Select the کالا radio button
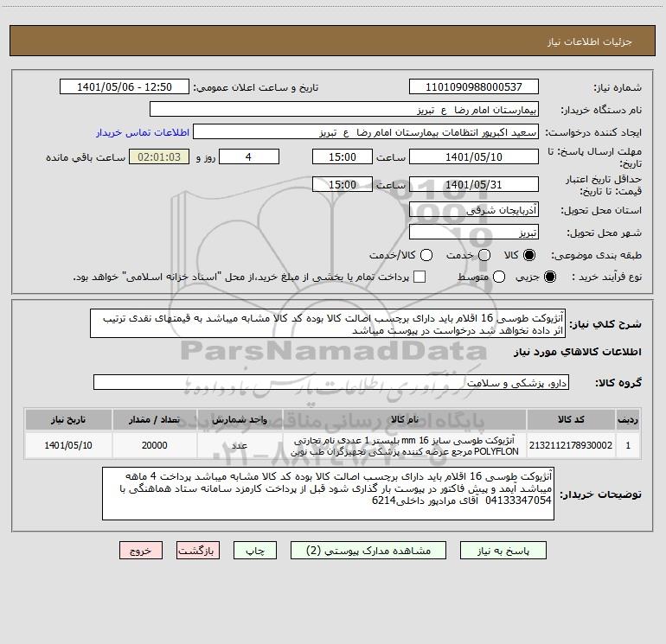 (x=529, y=255)
